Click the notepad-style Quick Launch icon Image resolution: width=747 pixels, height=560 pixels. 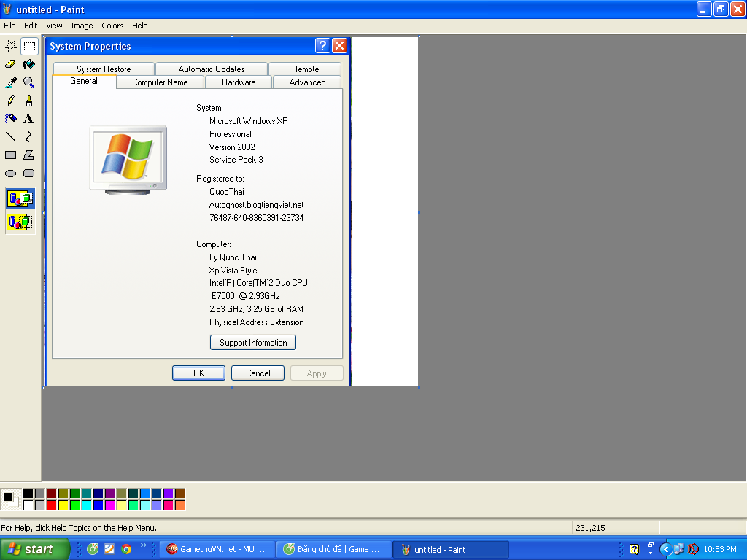click(109, 549)
